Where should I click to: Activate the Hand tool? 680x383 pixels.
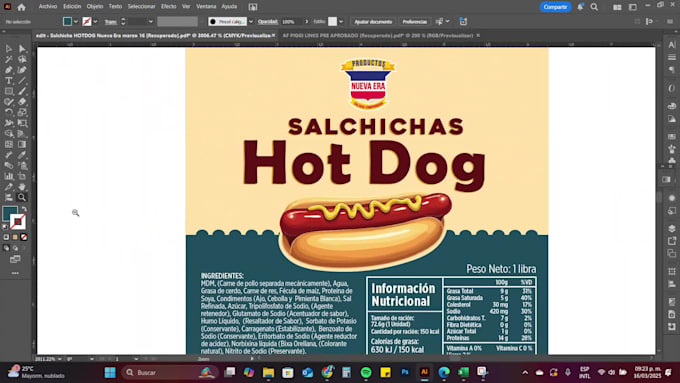coord(22,187)
